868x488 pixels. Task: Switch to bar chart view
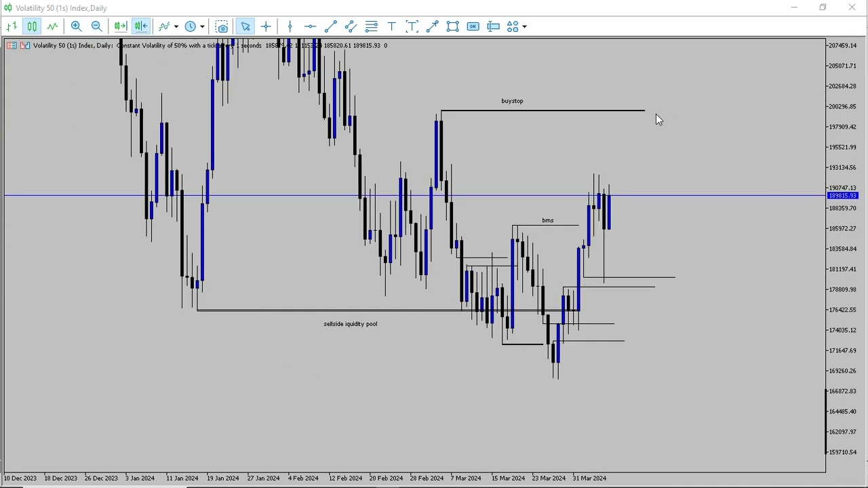click(12, 26)
